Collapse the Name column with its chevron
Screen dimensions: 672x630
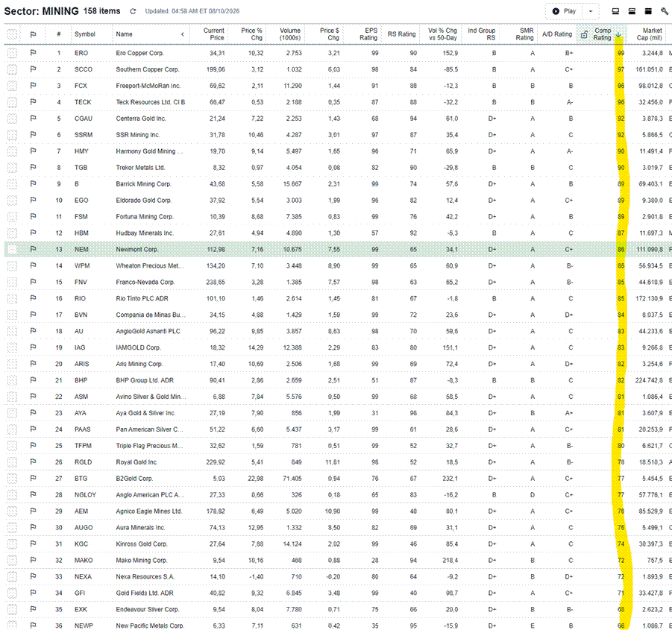click(x=183, y=34)
